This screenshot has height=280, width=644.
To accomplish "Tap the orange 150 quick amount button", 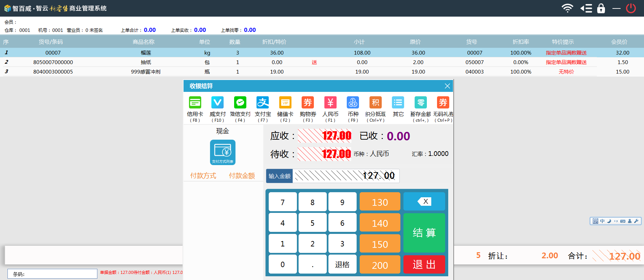I will point(380,244).
